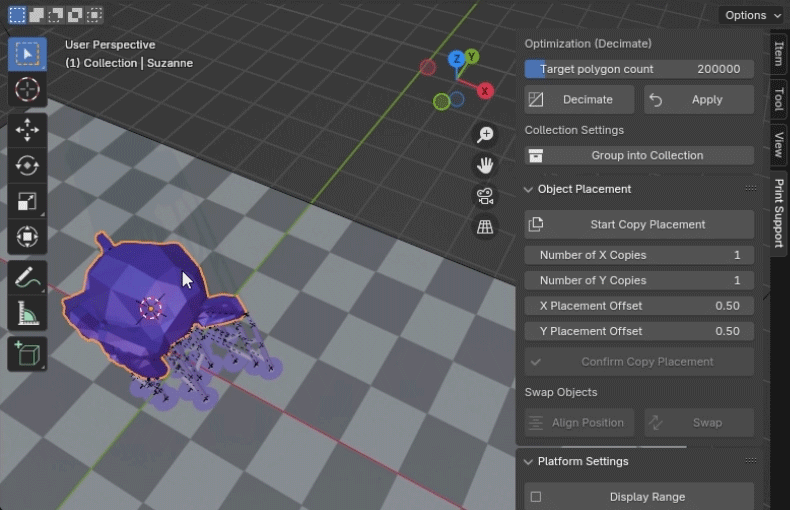Choose the Annotate pencil tool
Screen dimensions: 790x510
27,278
